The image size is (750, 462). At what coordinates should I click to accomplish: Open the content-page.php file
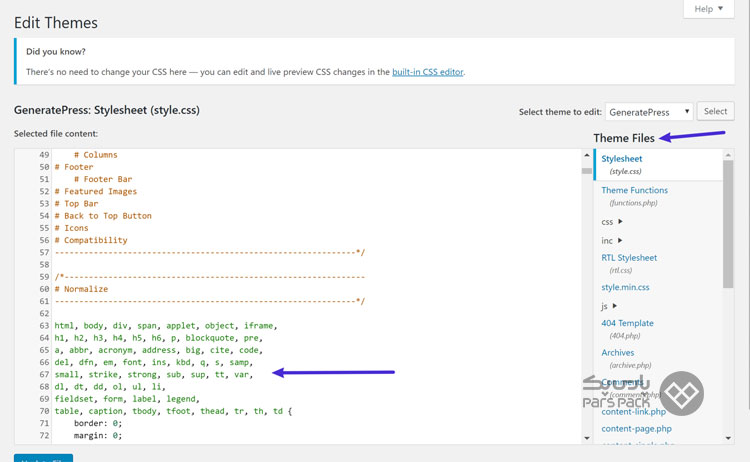[x=636, y=429]
